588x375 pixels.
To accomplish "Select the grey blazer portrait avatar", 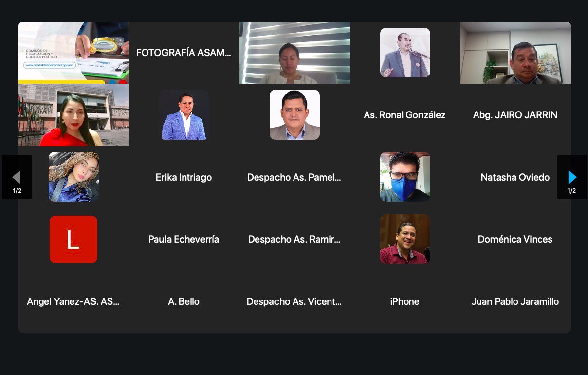I will [x=294, y=115].
